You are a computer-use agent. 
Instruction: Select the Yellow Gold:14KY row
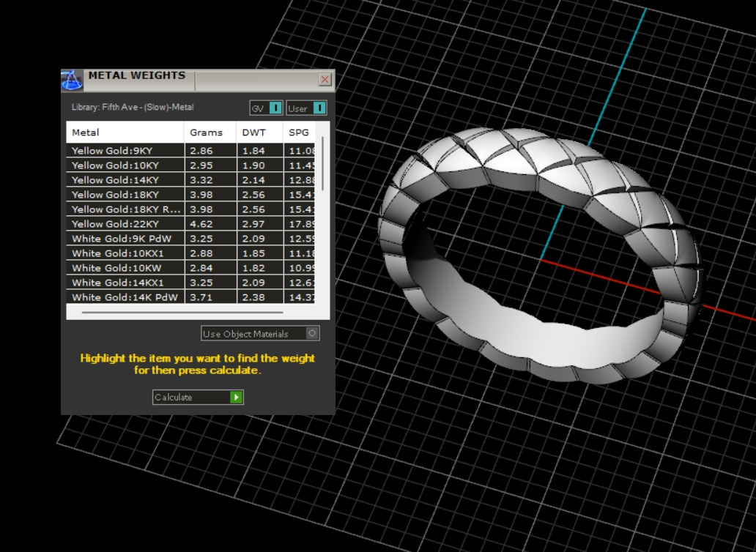pyautogui.click(x=190, y=179)
